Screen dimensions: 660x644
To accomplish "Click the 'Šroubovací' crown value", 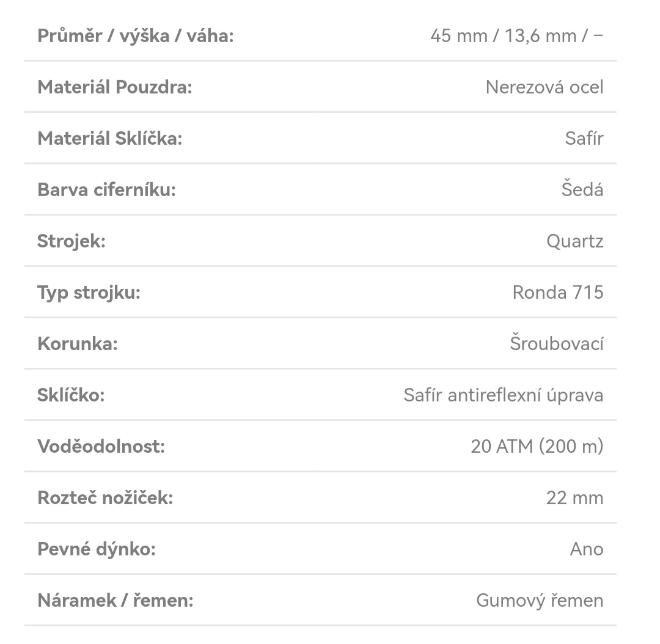I will coord(557,343).
